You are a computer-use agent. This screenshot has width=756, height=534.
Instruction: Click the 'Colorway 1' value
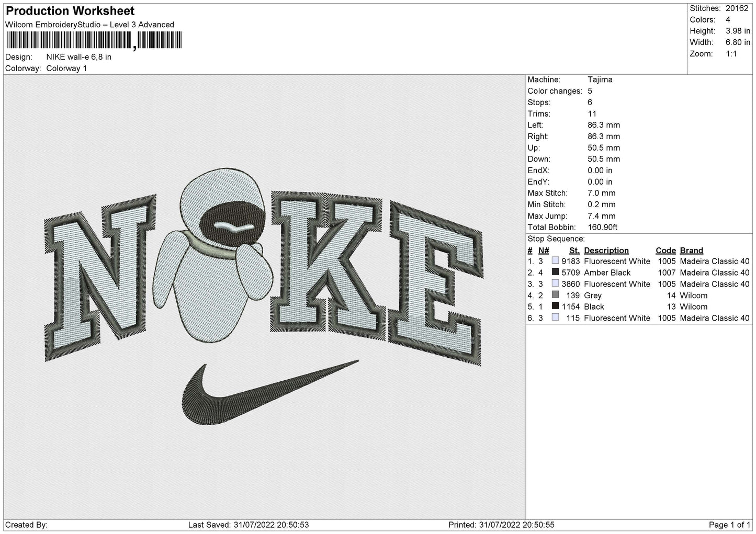(66, 69)
